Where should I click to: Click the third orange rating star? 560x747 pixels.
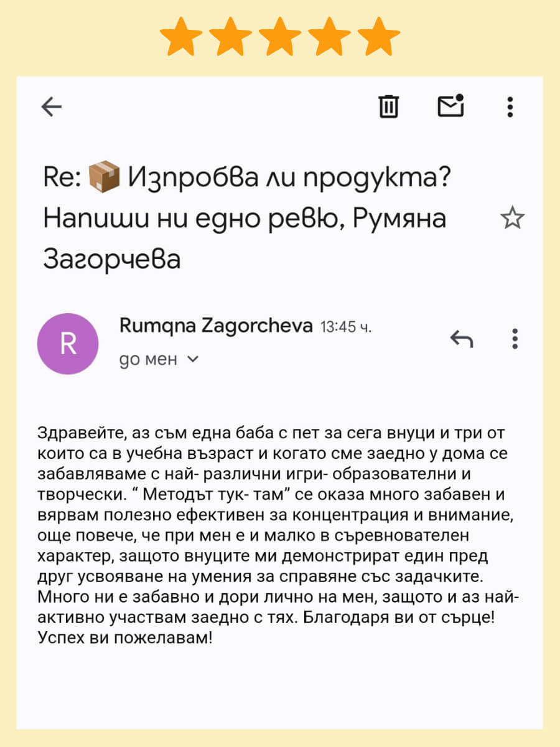tap(279, 36)
